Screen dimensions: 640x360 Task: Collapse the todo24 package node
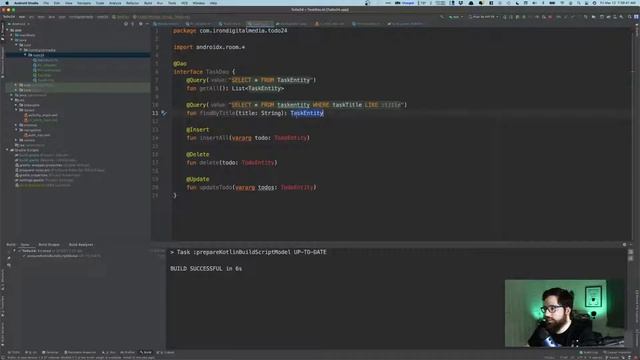pos(25,55)
